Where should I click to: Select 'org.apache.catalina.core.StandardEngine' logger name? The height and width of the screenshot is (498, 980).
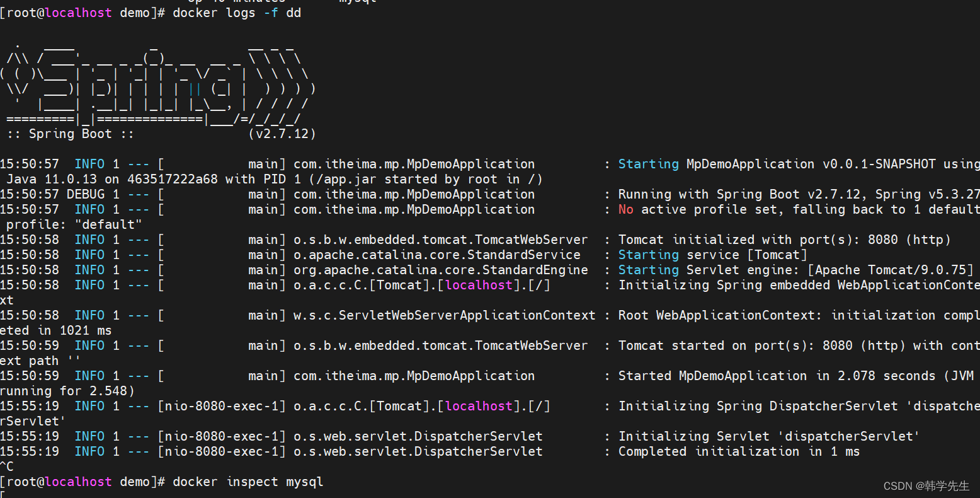(x=441, y=270)
